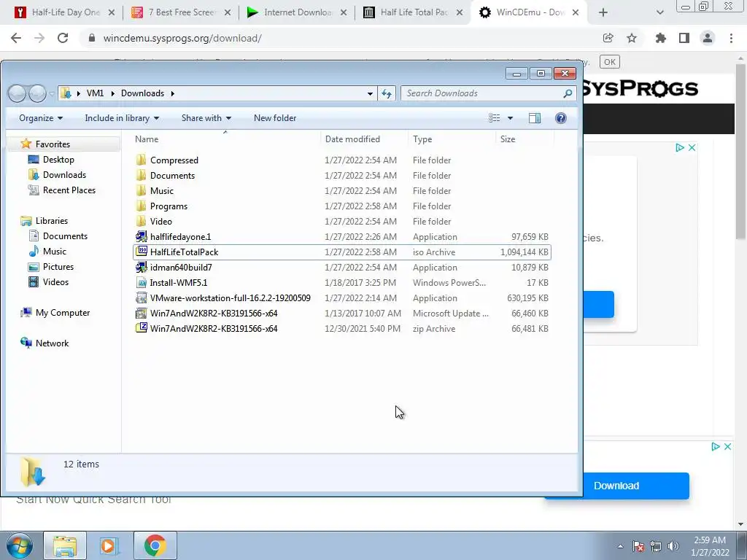Select the Win7AndW2K8R2 Microsoft Update package icon
This screenshot has height=560, width=747.
(x=142, y=313)
